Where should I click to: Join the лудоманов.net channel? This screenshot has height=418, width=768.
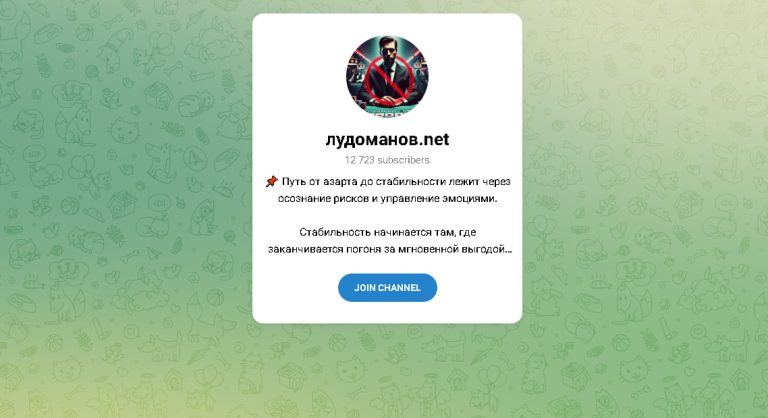point(387,288)
